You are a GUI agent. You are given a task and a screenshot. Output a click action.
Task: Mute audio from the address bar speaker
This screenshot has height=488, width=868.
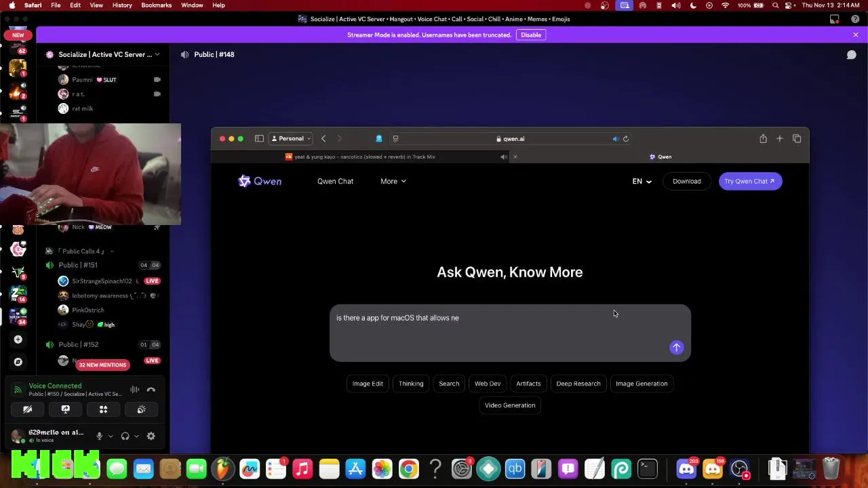pyautogui.click(x=616, y=138)
